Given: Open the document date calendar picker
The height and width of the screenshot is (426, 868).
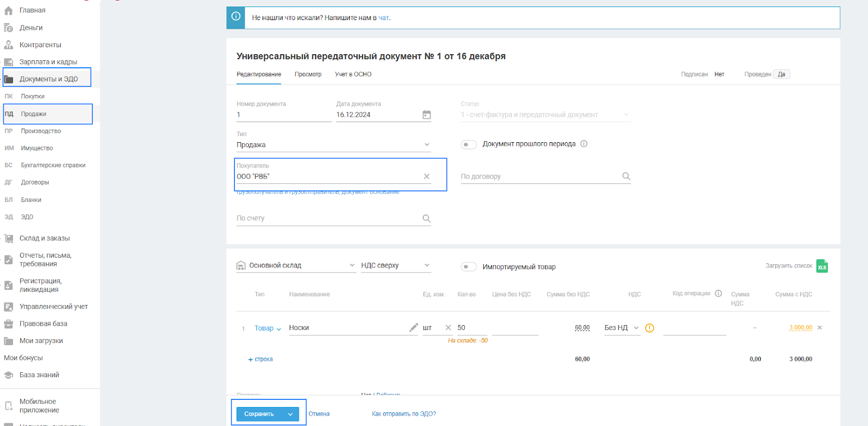Looking at the screenshot, I should (x=426, y=115).
